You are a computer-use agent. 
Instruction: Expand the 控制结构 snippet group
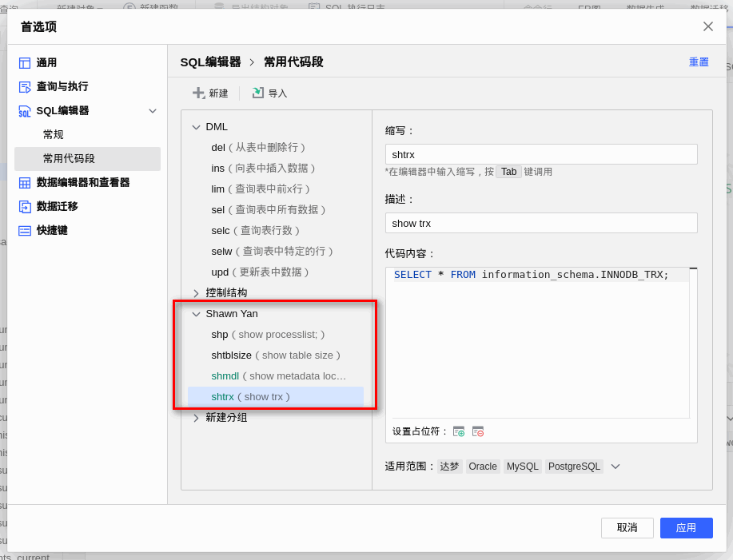pyautogui.click(x=196, y=293)
